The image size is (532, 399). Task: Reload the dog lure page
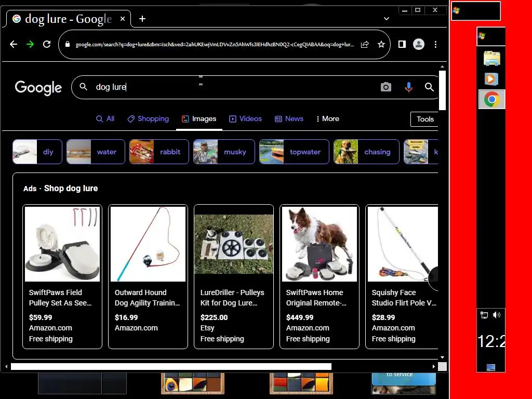pos(47,44)
